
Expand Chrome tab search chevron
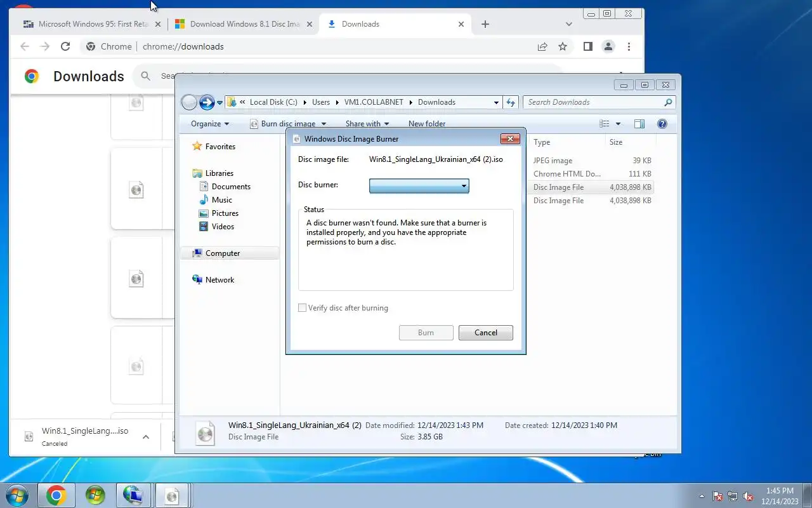(x=569, y=24)
